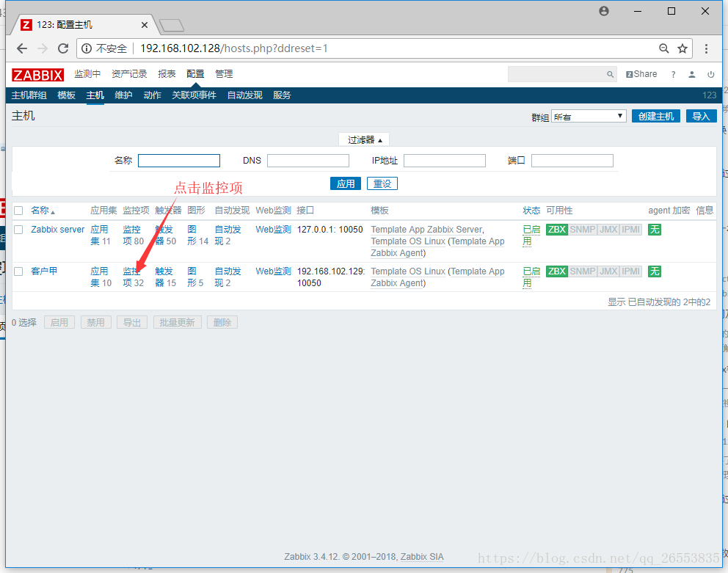Reset the filter with 重设 button

coord(382,184)
